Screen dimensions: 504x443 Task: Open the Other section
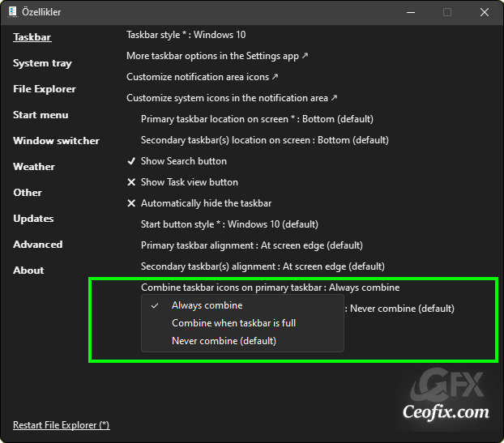pyautogui.click(x=28, y=193)
